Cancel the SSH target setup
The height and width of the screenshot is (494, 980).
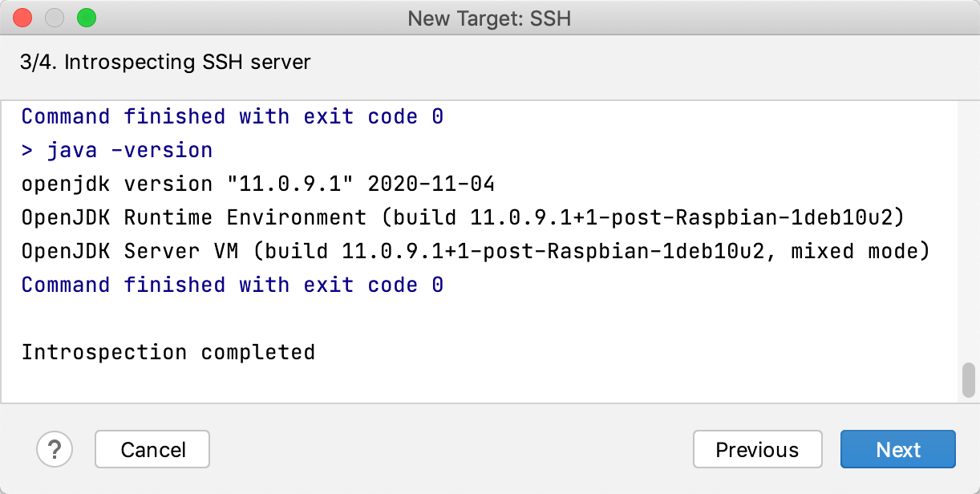152,449
